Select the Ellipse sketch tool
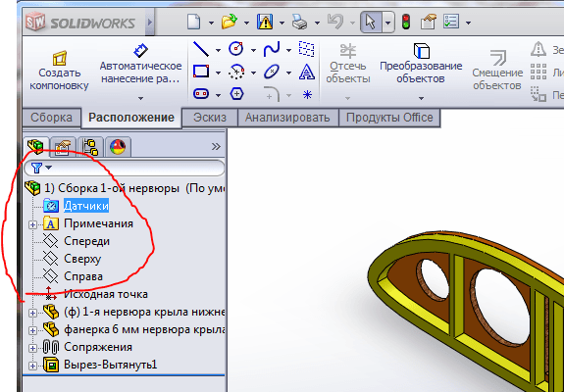The height and width of the screenshot is (392, 564). coord(272,72)
